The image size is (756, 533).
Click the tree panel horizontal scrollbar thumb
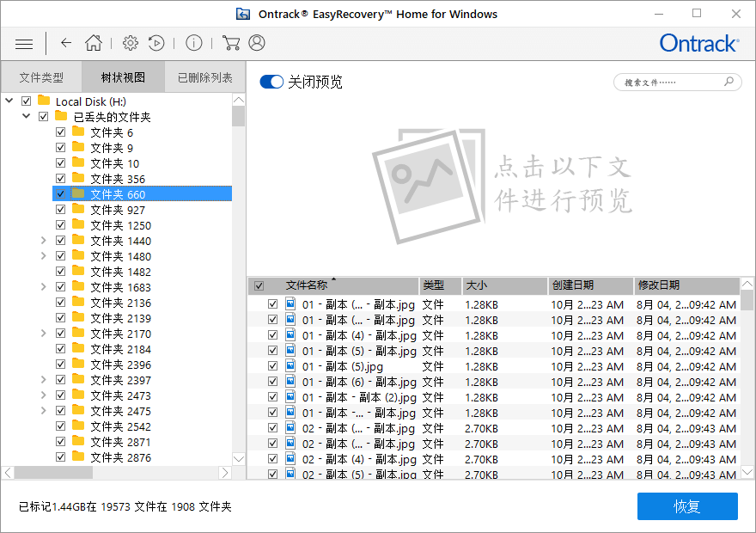[x=53, y=473]
